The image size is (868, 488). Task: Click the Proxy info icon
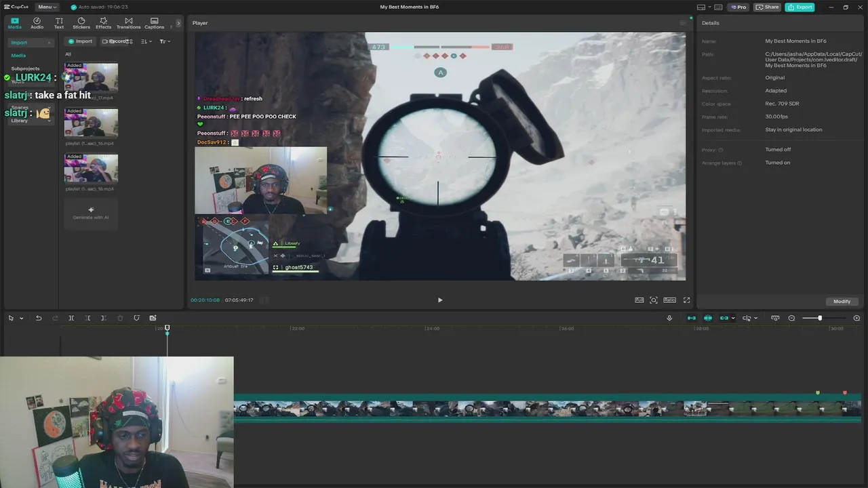[x=720, y=150]
